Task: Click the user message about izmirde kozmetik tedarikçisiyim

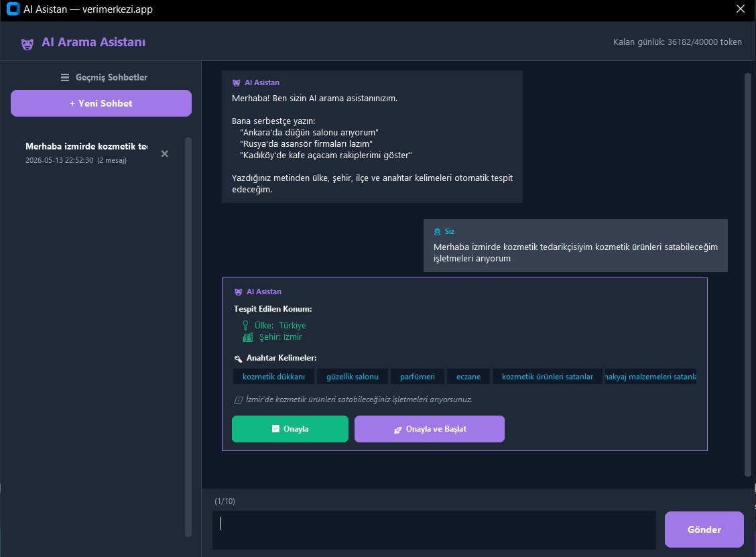Action: click(x=575, y=253)
